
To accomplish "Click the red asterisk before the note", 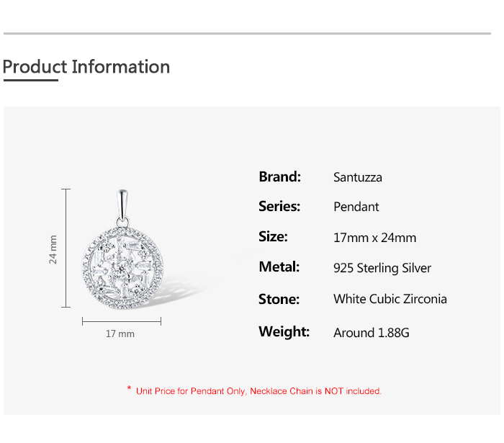I will [x=129, y=390].
